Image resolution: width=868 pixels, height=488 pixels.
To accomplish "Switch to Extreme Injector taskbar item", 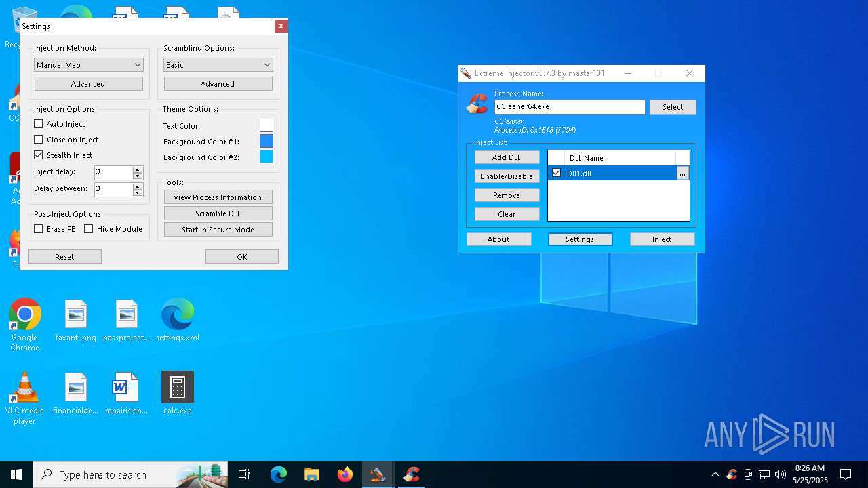I will (378, 474).
